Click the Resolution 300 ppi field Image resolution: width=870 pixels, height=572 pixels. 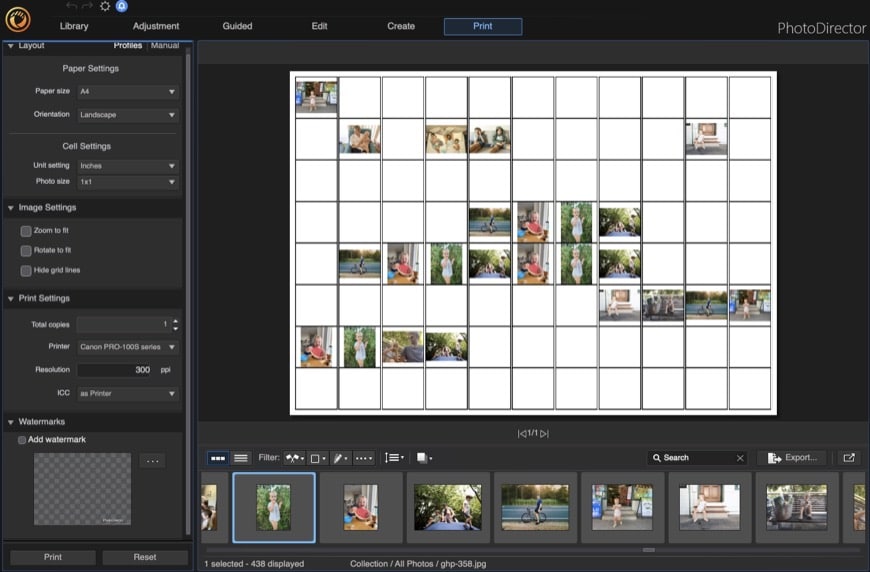tap(115, 370)
